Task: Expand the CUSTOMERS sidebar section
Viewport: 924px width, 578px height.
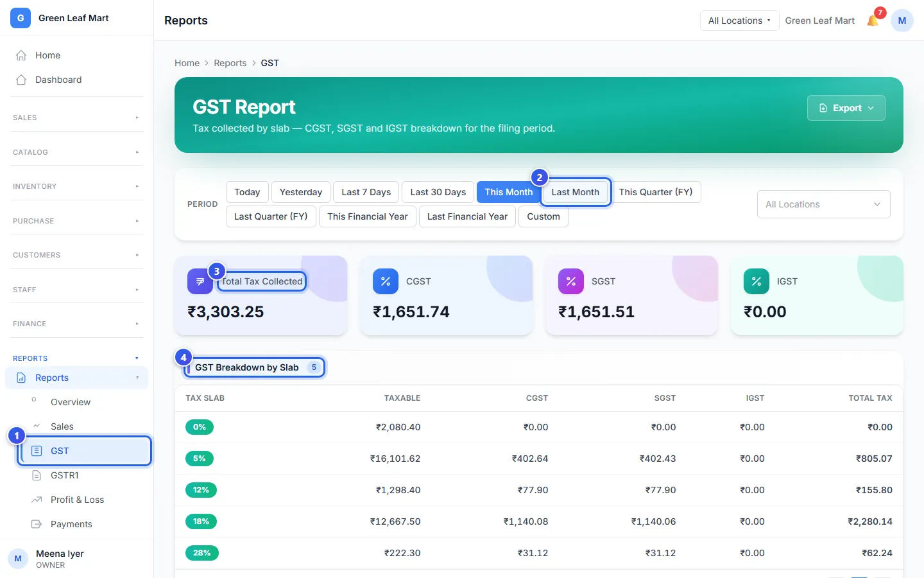Action: click(76, 255)
